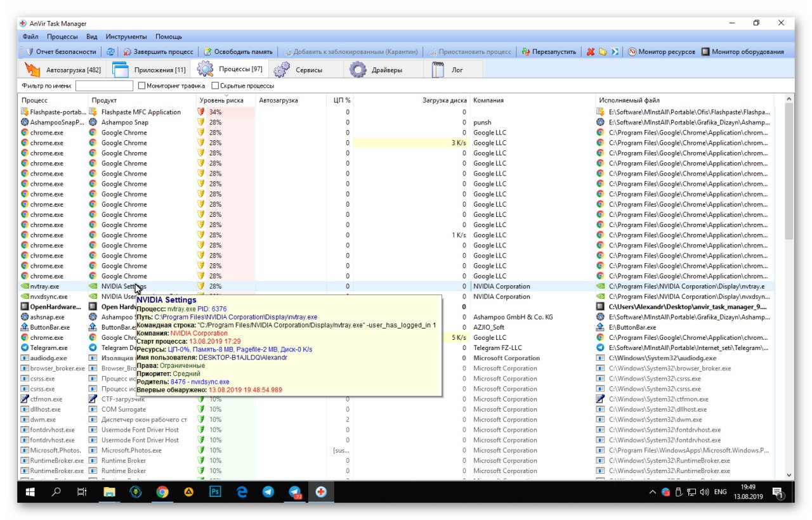Sort by the Процесс column header
Viewport: 812px width, 520px height.
click(x=53, y=100)
